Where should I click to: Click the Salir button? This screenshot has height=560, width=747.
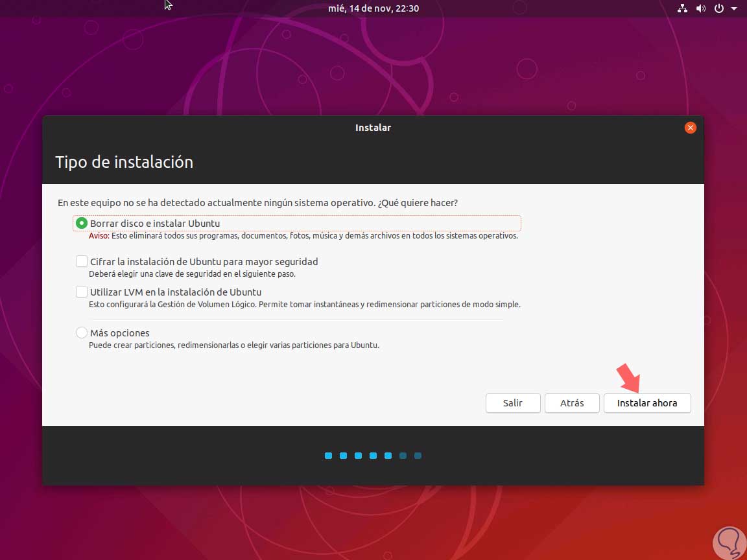513,403
